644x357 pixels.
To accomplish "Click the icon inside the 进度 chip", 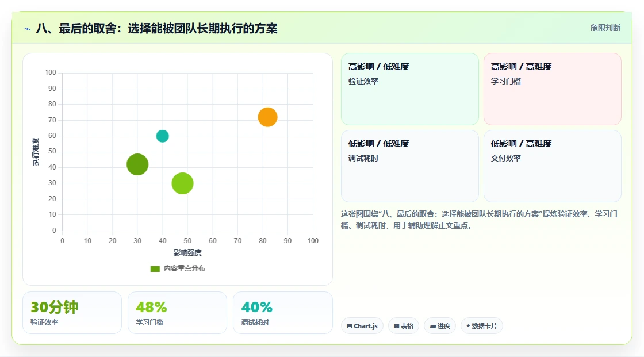I will tap(433, 326).
